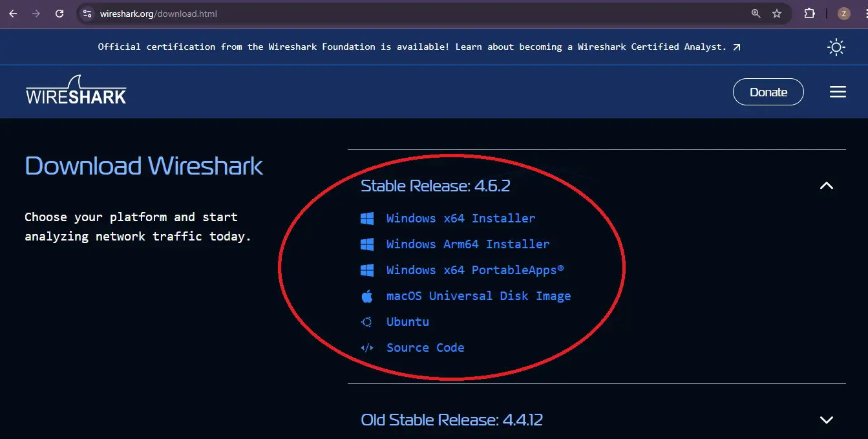Click the Windows x64 PortableApps link
The image size is (868, 439).
click(474, 270)
